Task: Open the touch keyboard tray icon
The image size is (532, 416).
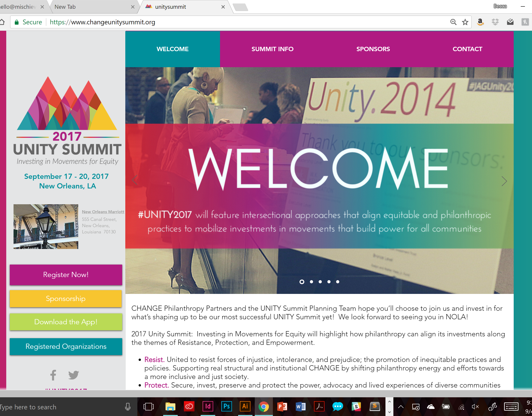Action: point(511,406)
